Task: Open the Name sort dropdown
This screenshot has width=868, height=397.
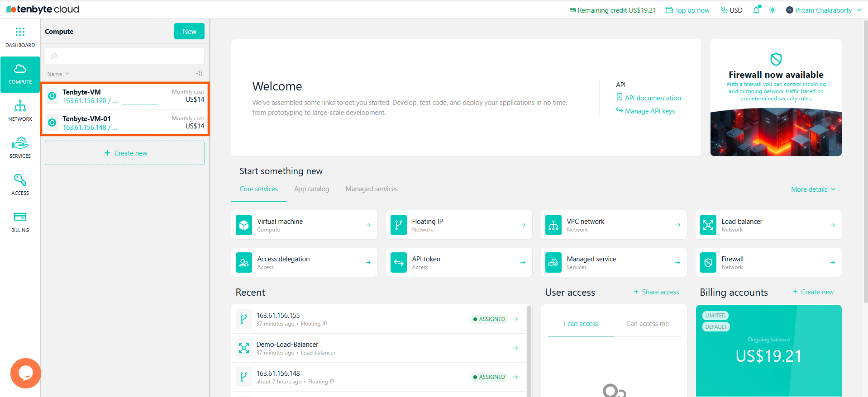Action: click(58, 74)
